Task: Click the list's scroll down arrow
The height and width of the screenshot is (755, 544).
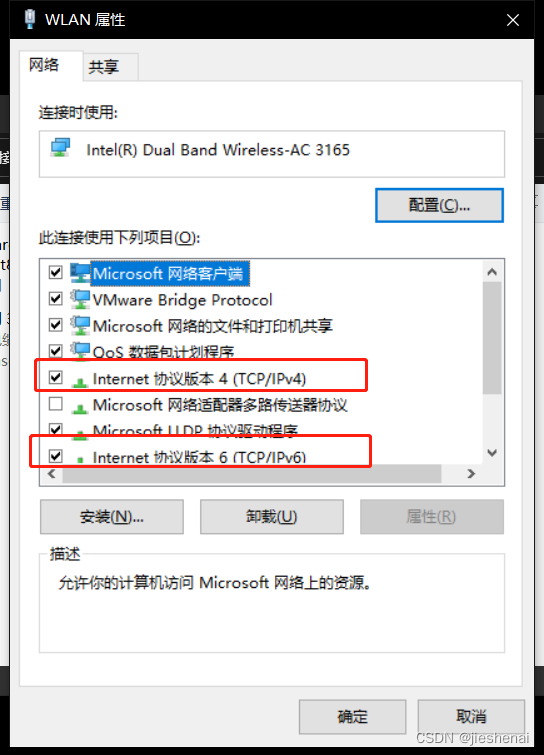Action: click(492, 453)
